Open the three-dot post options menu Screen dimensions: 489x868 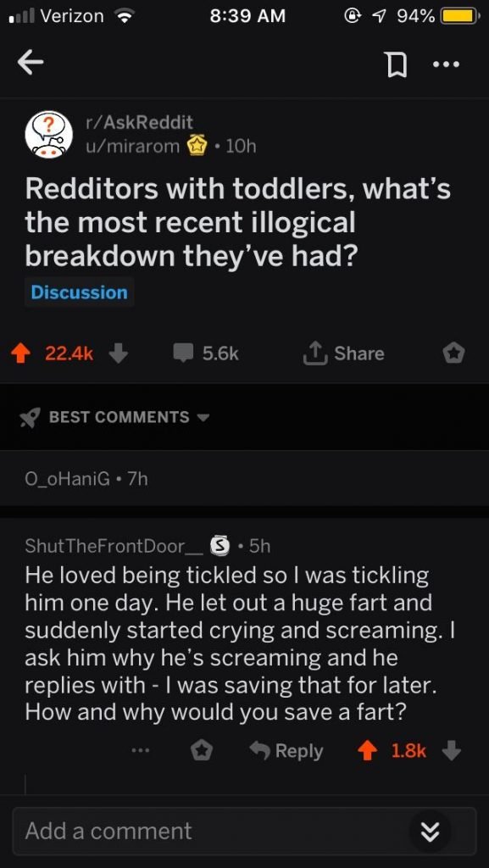pos(447,64)
